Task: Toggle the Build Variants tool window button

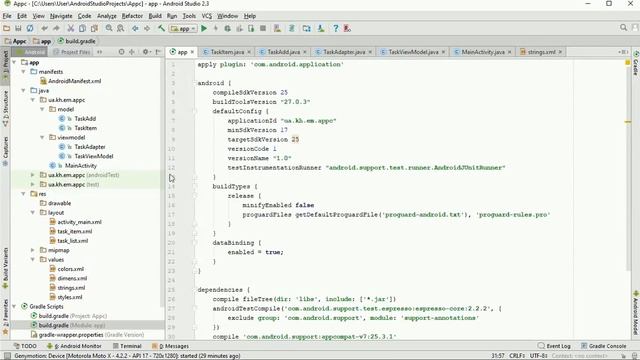Action: pos(5,267)
